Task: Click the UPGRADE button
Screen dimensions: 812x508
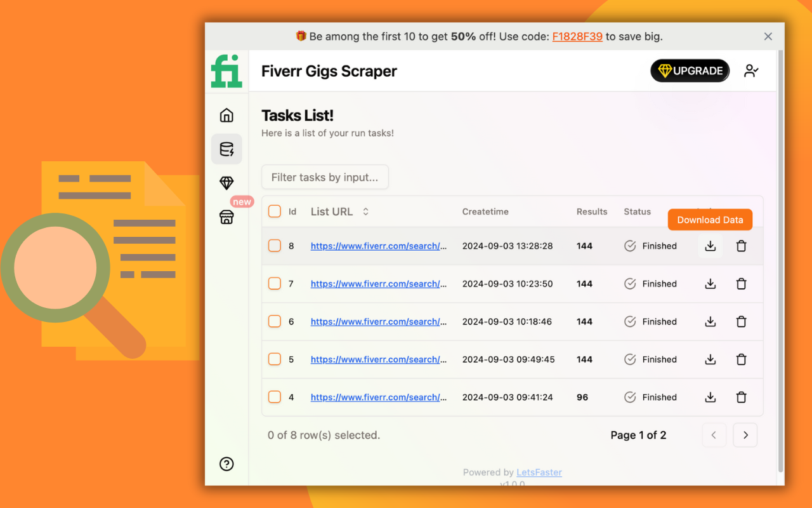Action: click(690, 70)
